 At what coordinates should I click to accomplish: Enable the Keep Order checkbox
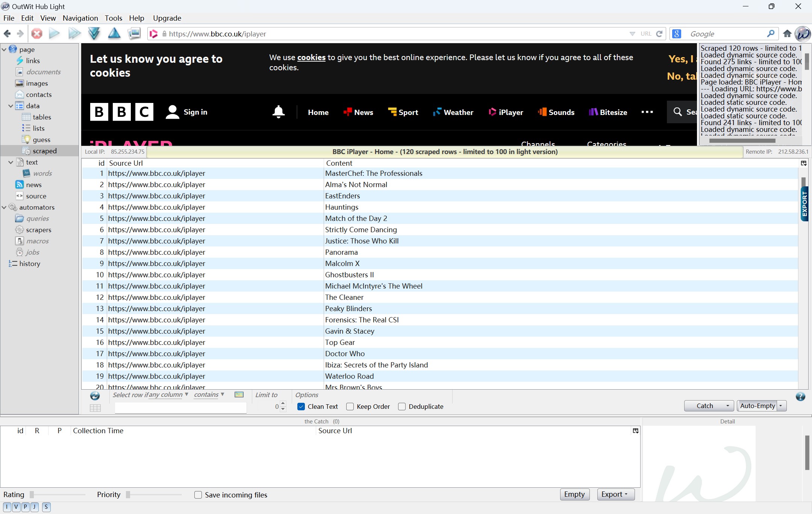coord(350,407)
